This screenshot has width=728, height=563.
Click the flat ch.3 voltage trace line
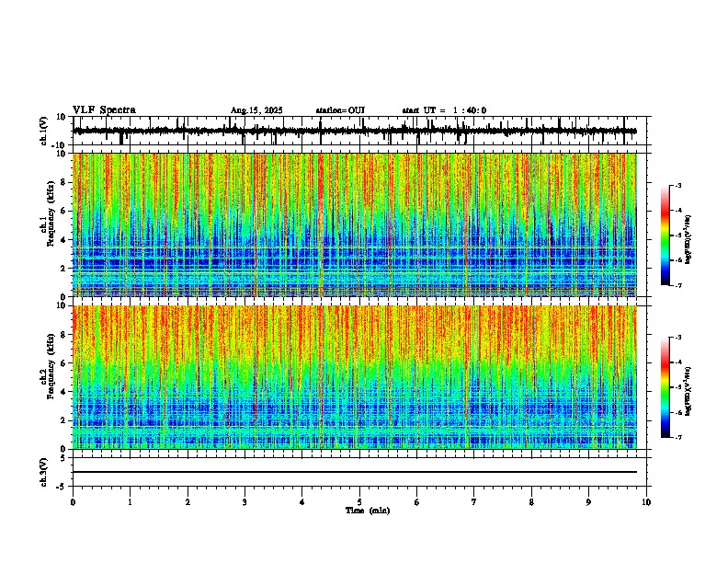(x=354, y=472)
